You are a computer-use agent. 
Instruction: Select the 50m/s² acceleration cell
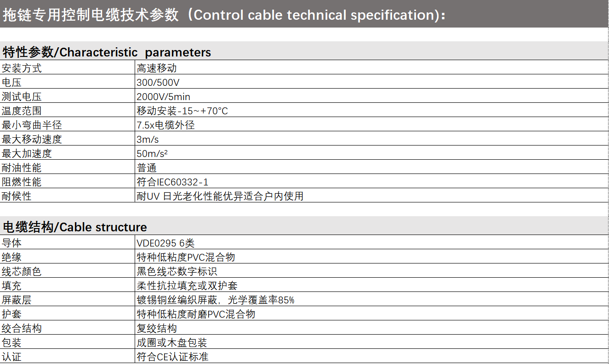152,154
